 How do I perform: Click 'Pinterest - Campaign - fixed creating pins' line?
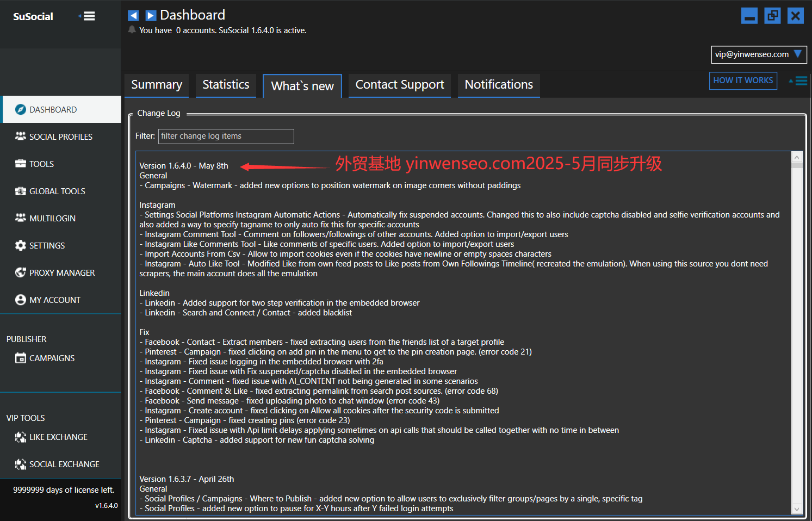(245, 420)
